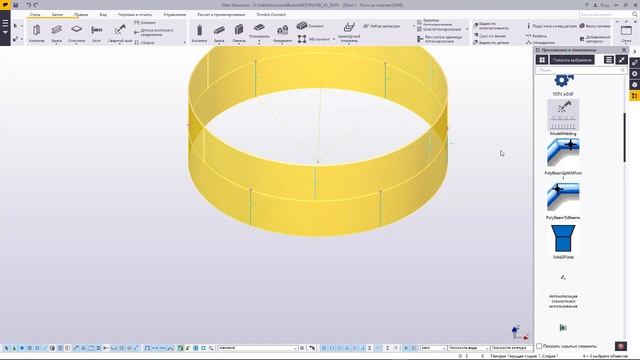Image resolution: width=640 pixels, height=360 pixels.
Task: Select the steel Колонна tool
Action: tap(36, 33)
